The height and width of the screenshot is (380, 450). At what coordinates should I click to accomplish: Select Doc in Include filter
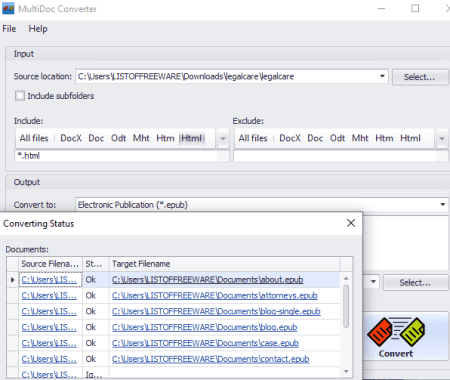tap(96, 138)
